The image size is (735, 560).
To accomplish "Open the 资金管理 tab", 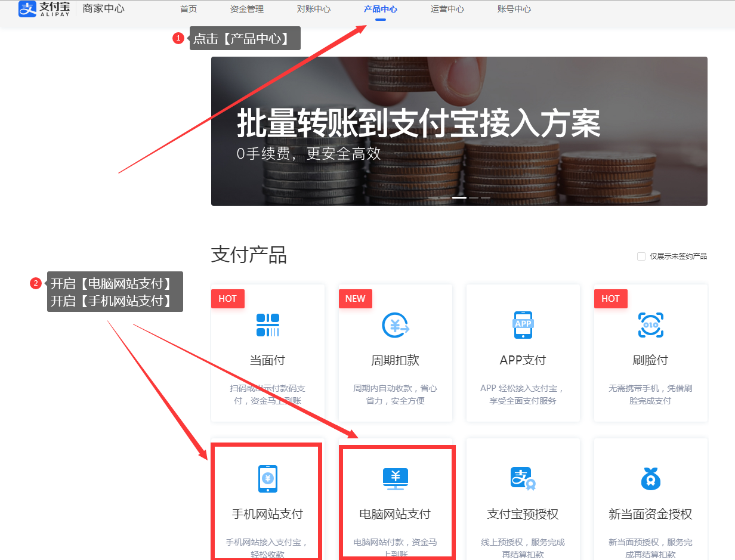I will tap(247, 9).
